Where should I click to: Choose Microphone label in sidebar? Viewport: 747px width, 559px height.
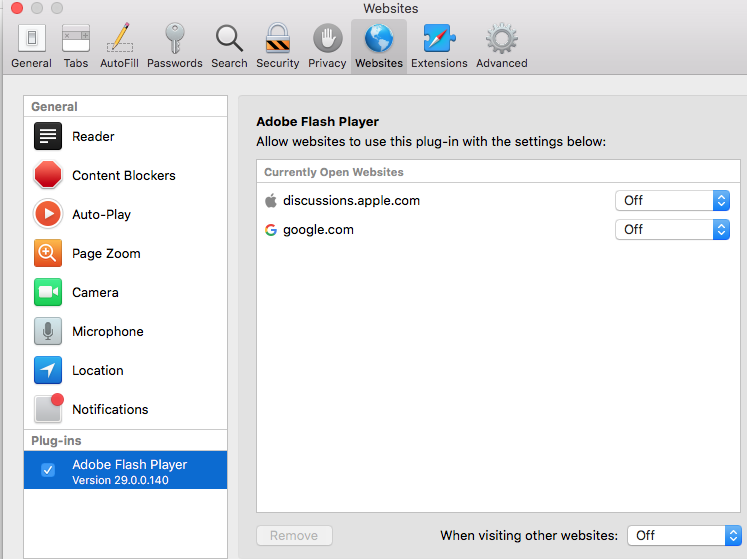point(108,332)
